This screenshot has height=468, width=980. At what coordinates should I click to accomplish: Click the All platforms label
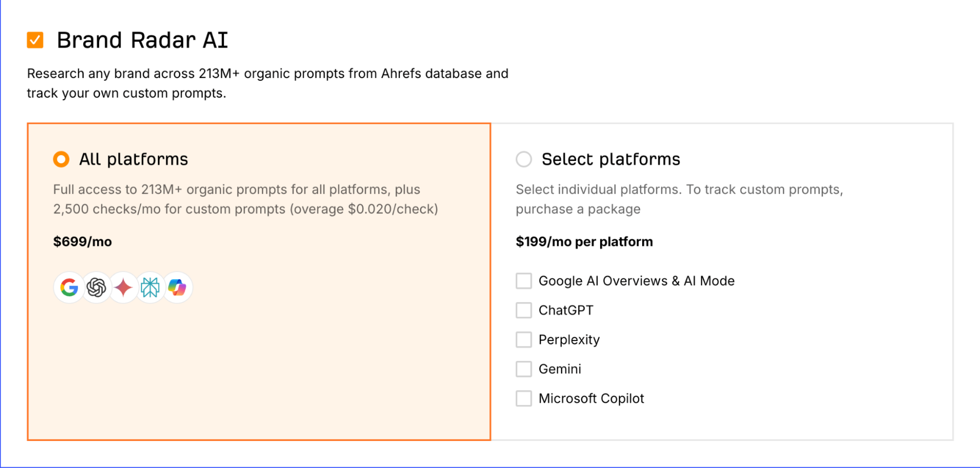[x=134, y=159]
